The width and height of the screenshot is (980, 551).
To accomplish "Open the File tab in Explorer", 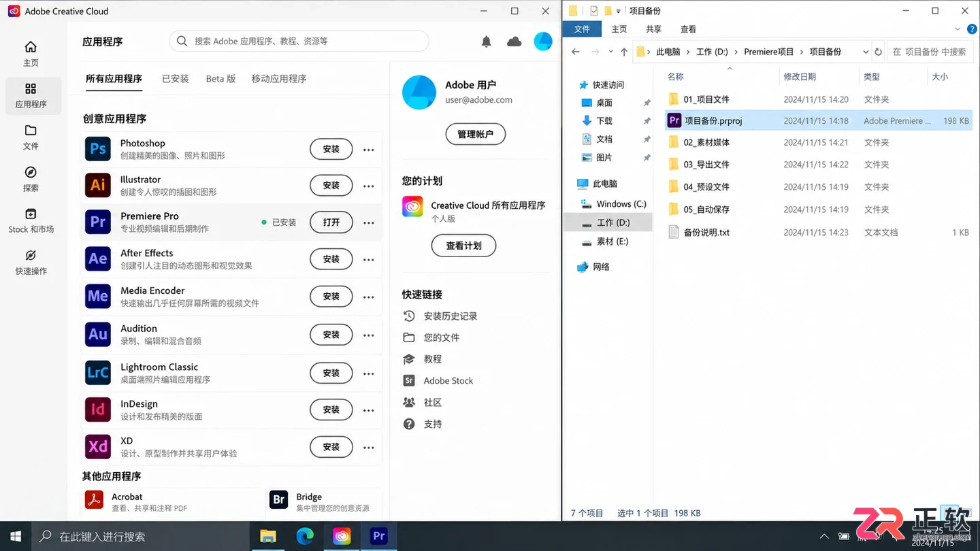I will tap(582, 29).
